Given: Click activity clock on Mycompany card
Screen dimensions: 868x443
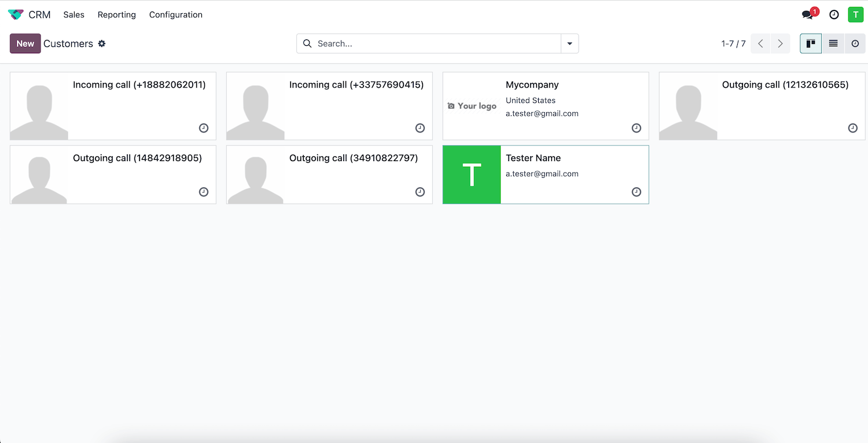Looking at the screenshot, I should tap(636, 128).
